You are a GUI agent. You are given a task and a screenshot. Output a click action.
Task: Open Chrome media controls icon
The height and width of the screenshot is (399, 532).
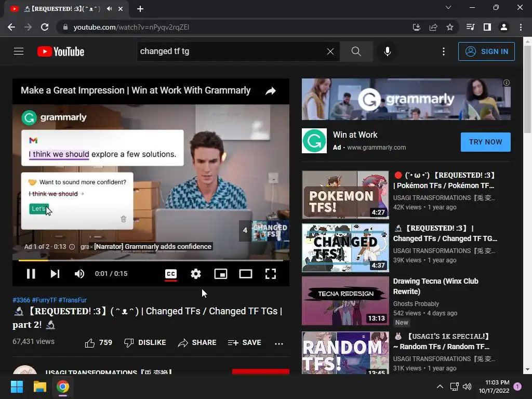click(471, 27)
